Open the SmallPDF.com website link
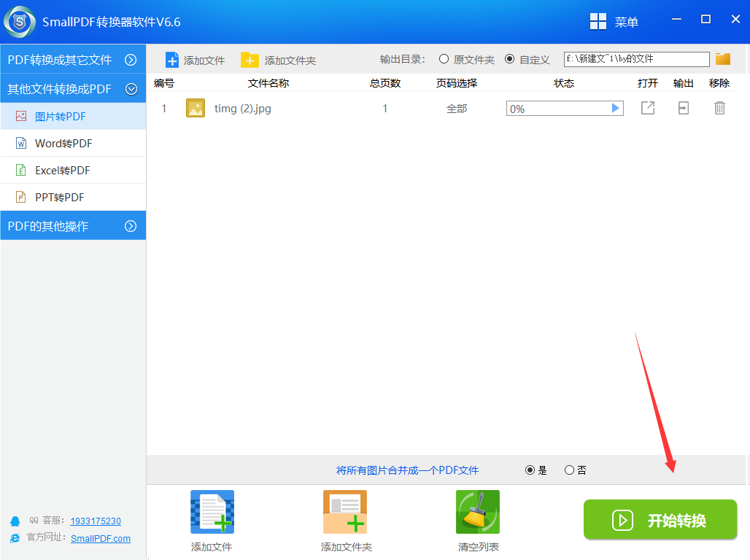The image size is (750, 560). [101, 538]
